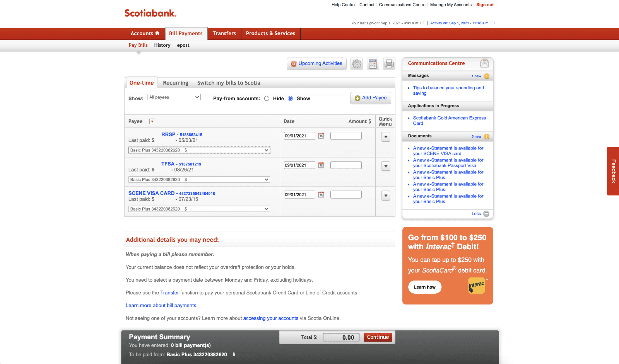619x364 pixels.
Task: Click the Payee sort filter icon
Action: pos(152,121)
